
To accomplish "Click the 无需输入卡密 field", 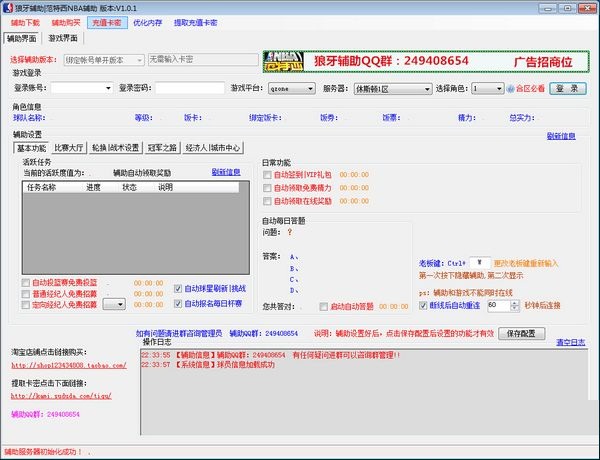I will pyautogui.click(x=203, y=59).
